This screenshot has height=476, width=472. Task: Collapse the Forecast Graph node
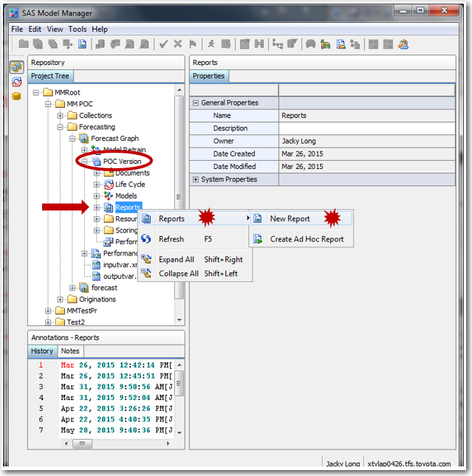72,139
